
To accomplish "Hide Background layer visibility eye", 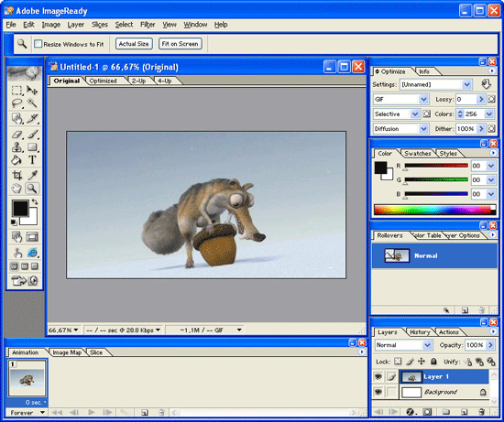I will 378,392.
